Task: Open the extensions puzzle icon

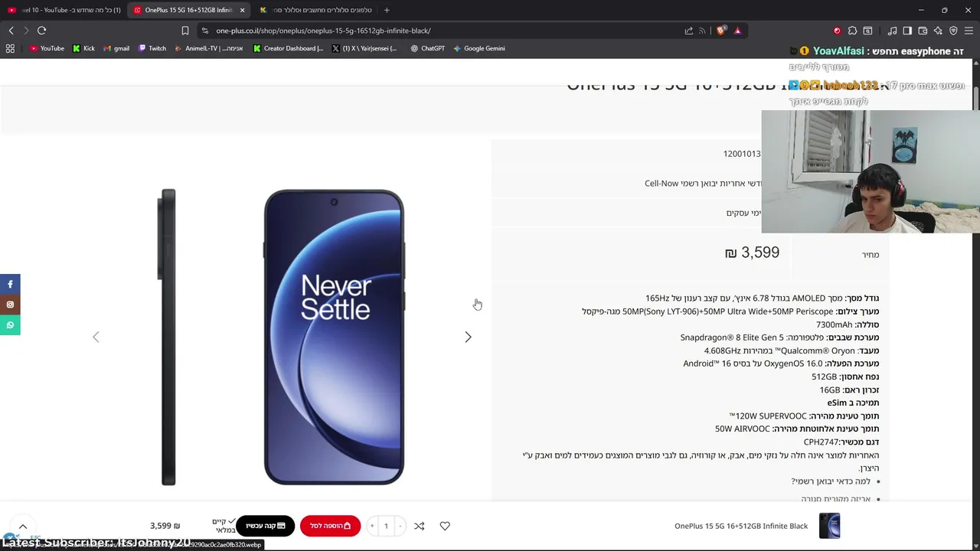Action: click(852, 31)
